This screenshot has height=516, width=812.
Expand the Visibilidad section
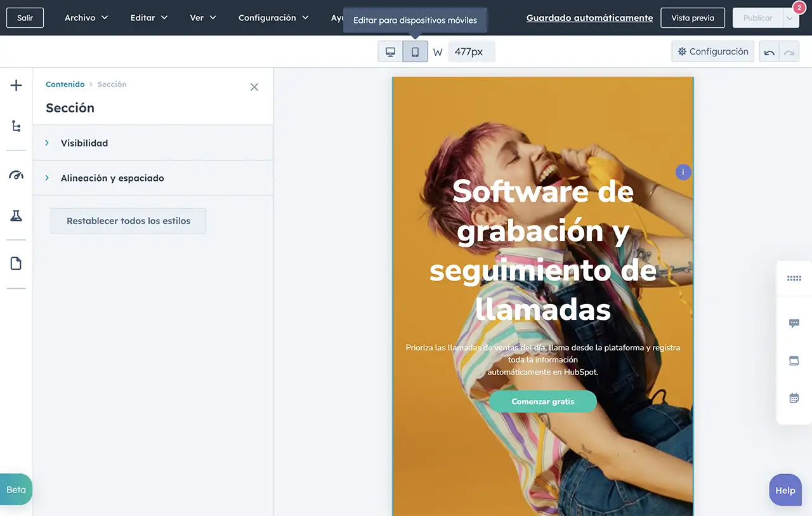point(84,143)
